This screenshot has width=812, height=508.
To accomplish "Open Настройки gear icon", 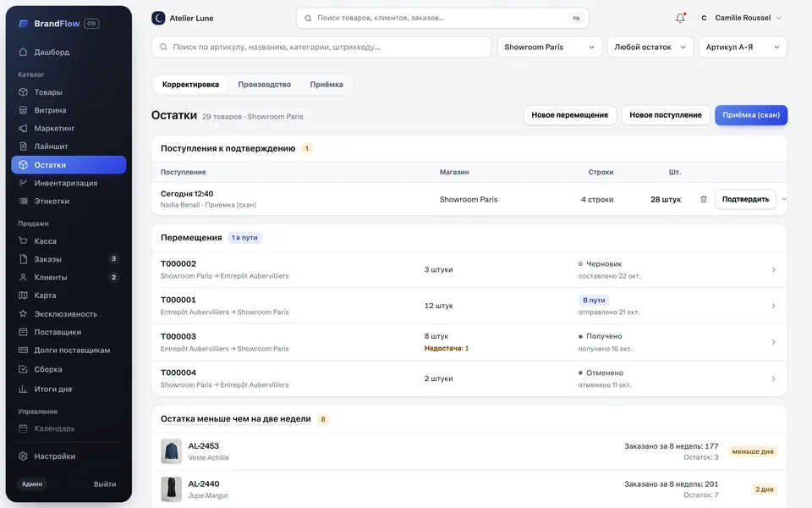I will tap(23, 456).
